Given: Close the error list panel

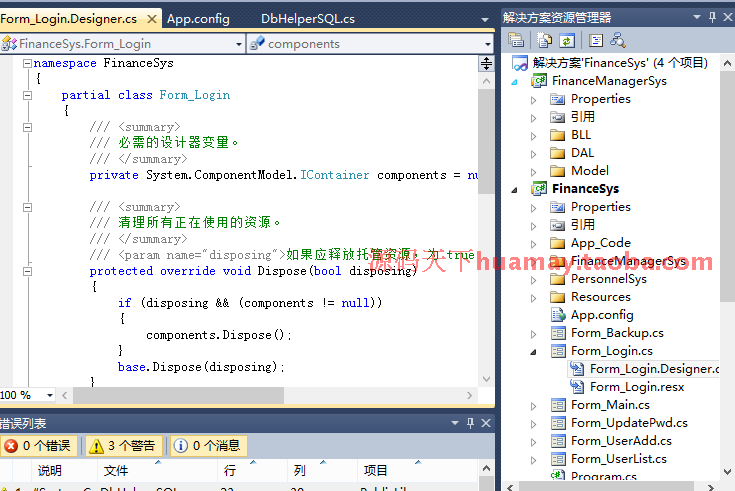Looking at the screenshot, I should (486, 423).
